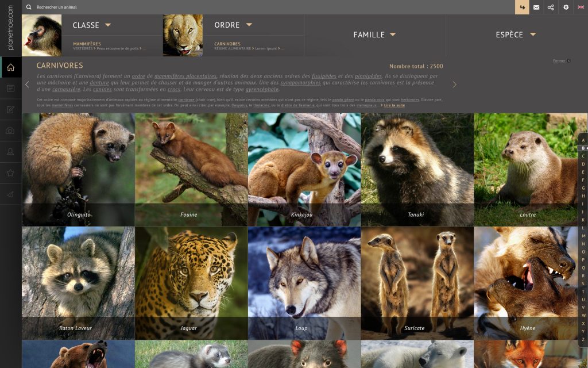588x368 pixels.
Task: Click the highlighted arrow icon in top bar
Action: 522,7
